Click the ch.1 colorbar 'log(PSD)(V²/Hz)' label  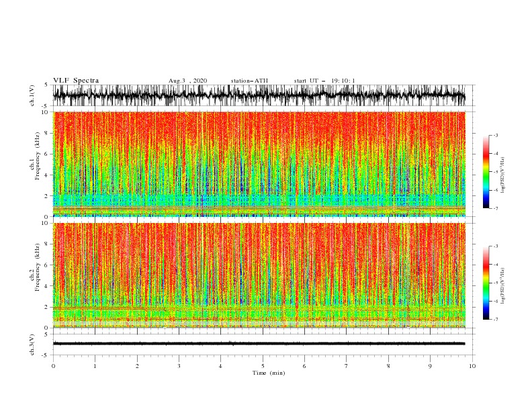pyautogui.click(x=503, y=175)
